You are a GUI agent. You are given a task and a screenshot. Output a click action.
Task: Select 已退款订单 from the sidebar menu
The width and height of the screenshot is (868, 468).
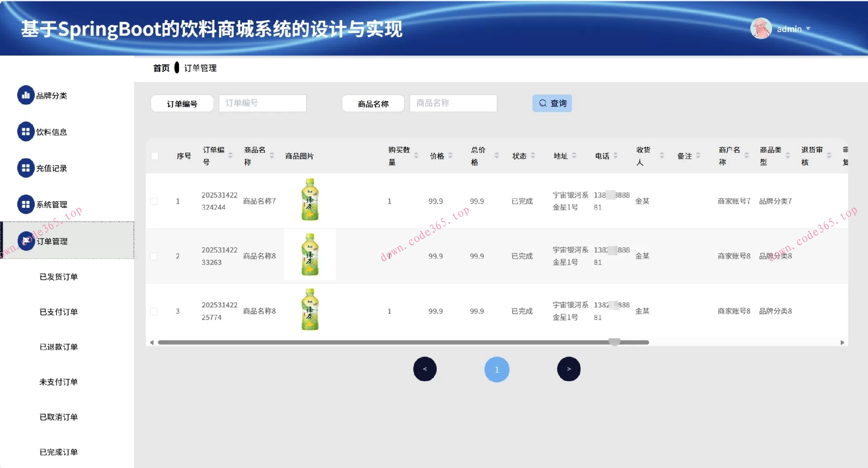tap(58, 346)
